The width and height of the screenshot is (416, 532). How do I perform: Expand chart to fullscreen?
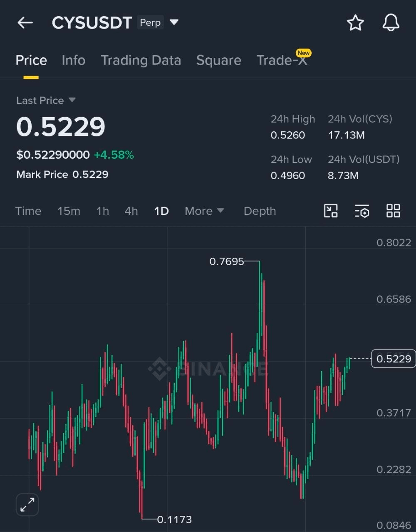27,505
